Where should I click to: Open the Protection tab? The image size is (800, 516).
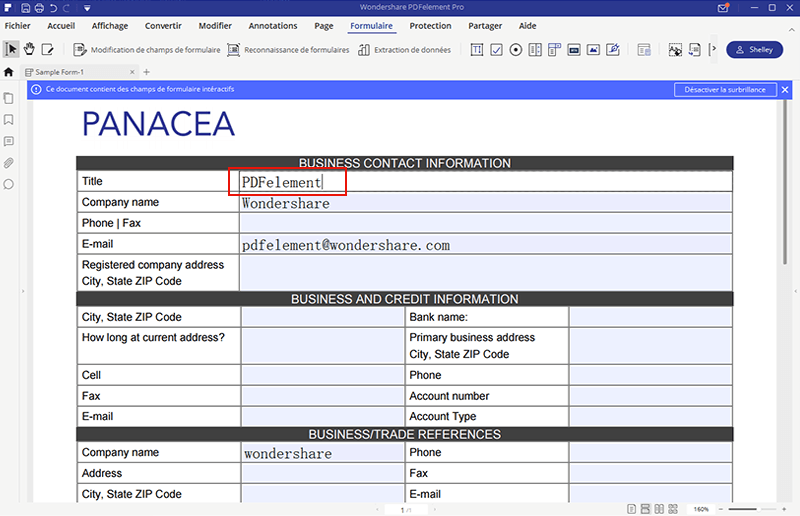pyautogui.click(x=430, y=26)
